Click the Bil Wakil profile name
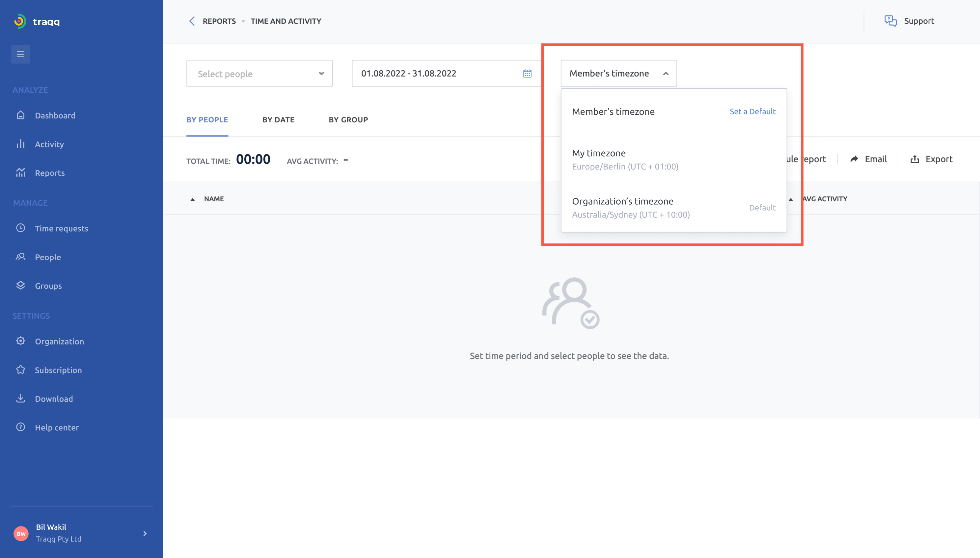 click(51, 527)
